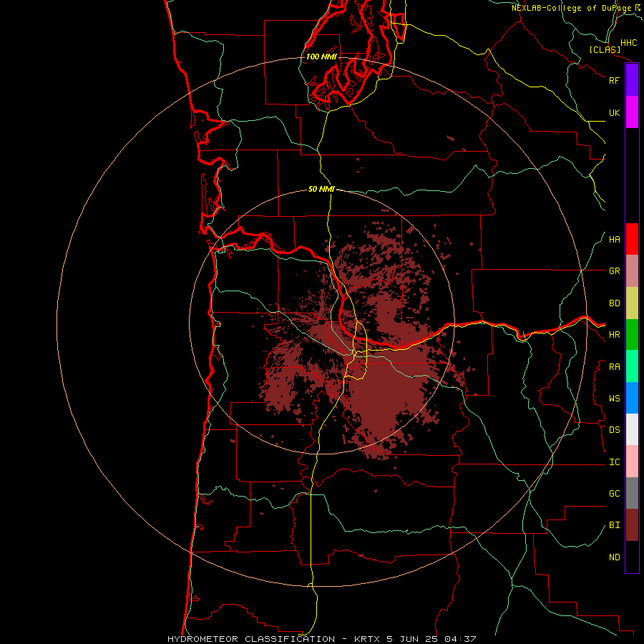The height and width of the screenshot is (644, 644).
Task: Click the '04:37' timestamp
Action: (x=460, y=639)
